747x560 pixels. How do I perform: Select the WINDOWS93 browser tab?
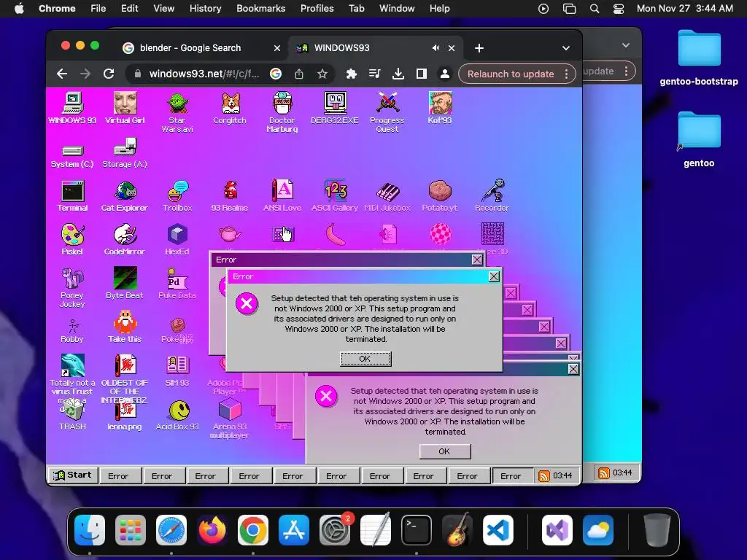click(341, 47)
